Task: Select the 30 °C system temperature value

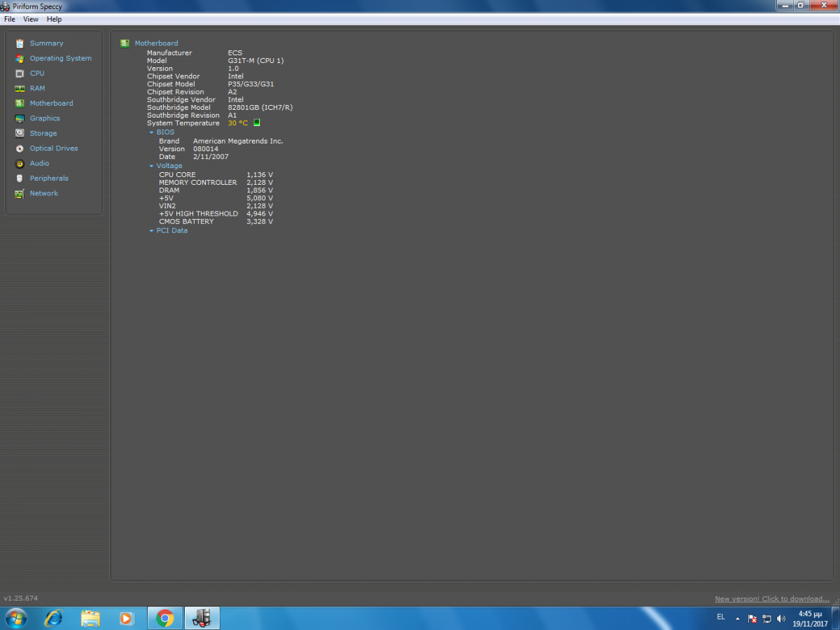Action: pos(238,123)
